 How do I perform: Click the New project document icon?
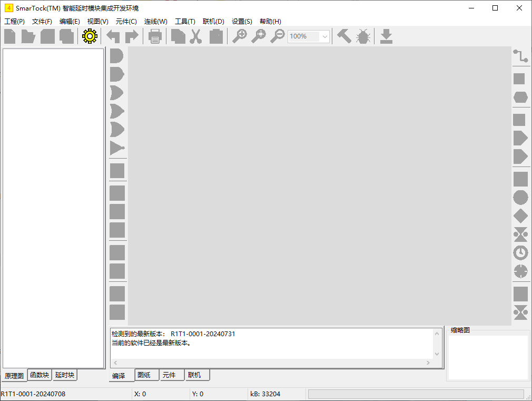10,36
